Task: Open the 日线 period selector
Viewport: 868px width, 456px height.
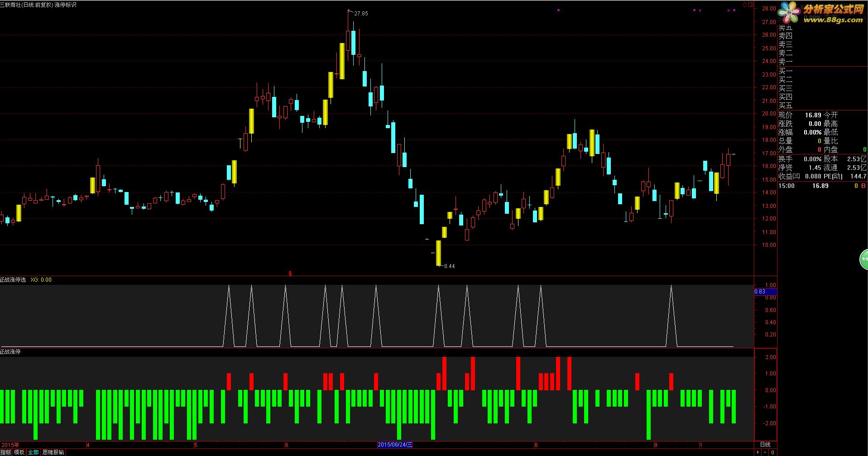Action: pos(765,445)
